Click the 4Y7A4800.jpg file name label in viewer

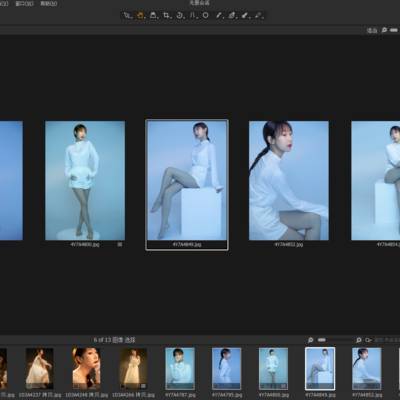(x=85, y=244)
